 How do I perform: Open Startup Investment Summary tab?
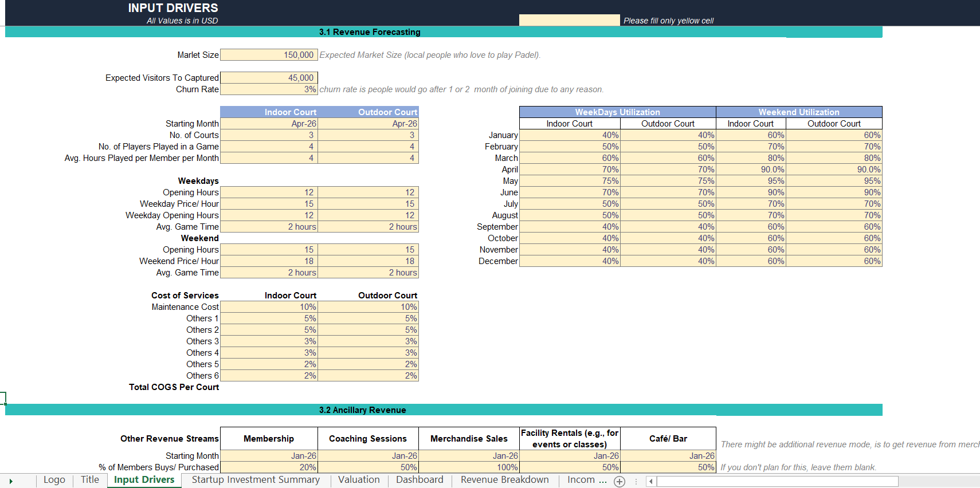pos(256,480)
